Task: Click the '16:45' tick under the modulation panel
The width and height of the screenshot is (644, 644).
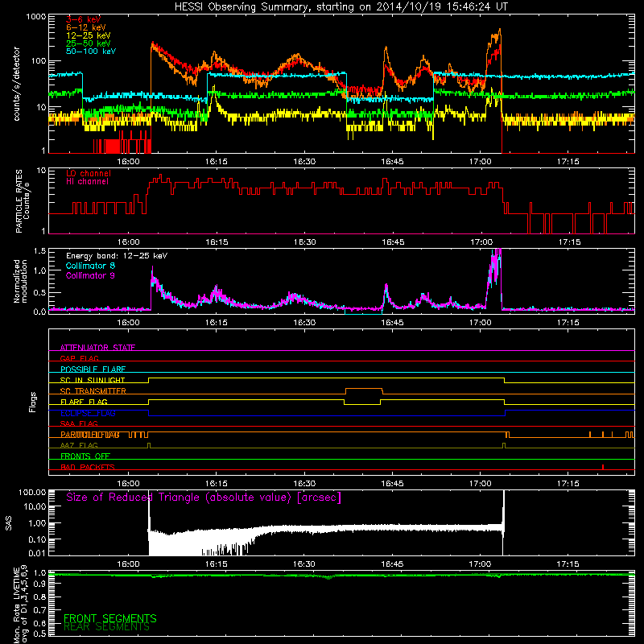Action: [x=392, y=323]
